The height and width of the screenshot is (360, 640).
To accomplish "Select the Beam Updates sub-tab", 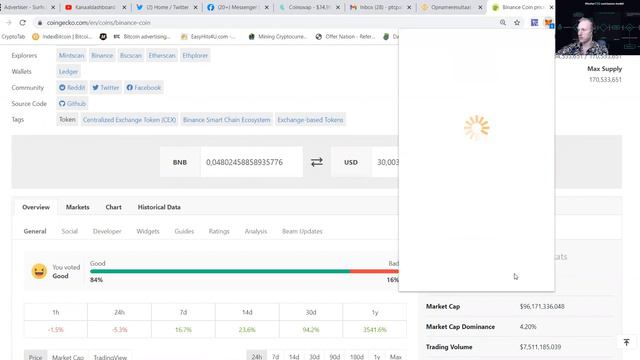I will [x=302, y=231].
